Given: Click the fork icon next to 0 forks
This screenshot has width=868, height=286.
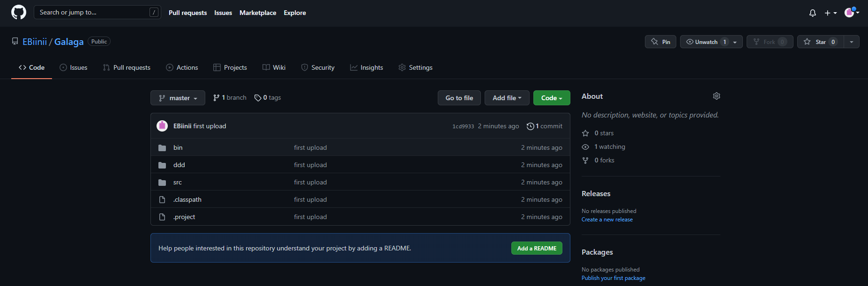Looking at the screenshot, I should [x=585, y=160].
